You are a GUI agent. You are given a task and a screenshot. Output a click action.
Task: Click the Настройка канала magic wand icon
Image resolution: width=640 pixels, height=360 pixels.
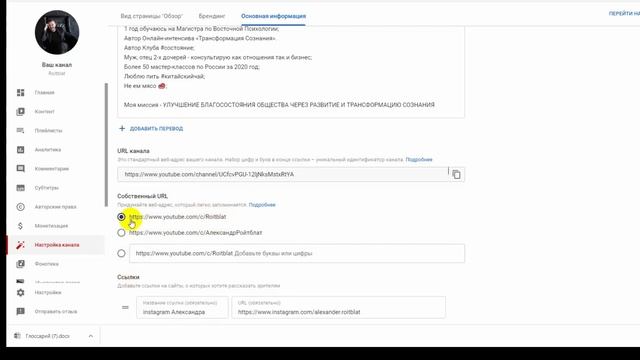pyautogui.click(x=20, y=245)
